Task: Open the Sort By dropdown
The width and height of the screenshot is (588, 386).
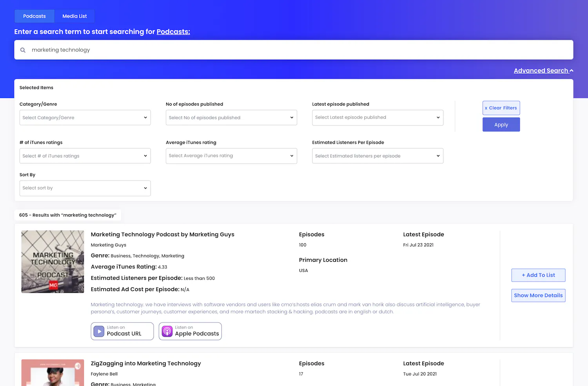Action: [85, 188]
